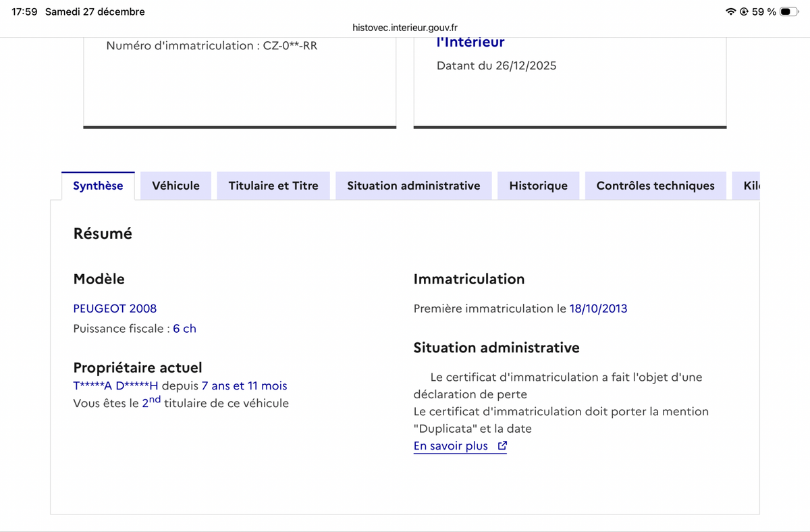810x532 pixels.
Task: Click the PEUGEOT 2008 model name
Action: click(x=115, y=309)
